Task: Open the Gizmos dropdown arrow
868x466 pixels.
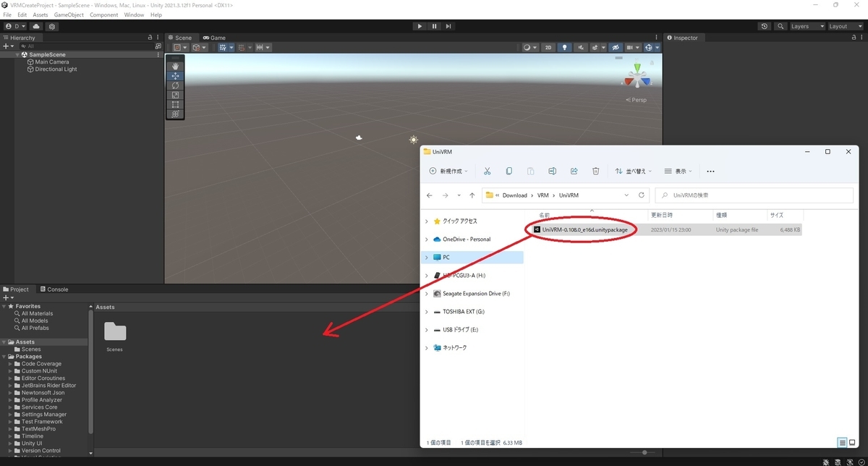Action: pyautogui.click(x=657, y=47)
